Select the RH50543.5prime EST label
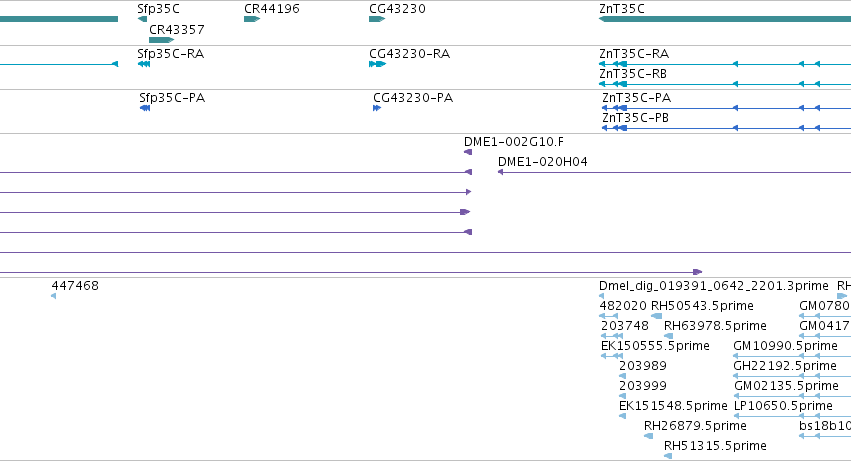This screenshot has height=461, width=851. pos(702,306)
